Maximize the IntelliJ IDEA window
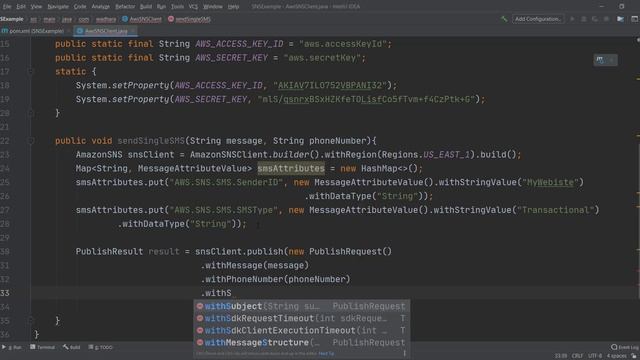Viewport: 640px width, 360px height. pos(622,7)
